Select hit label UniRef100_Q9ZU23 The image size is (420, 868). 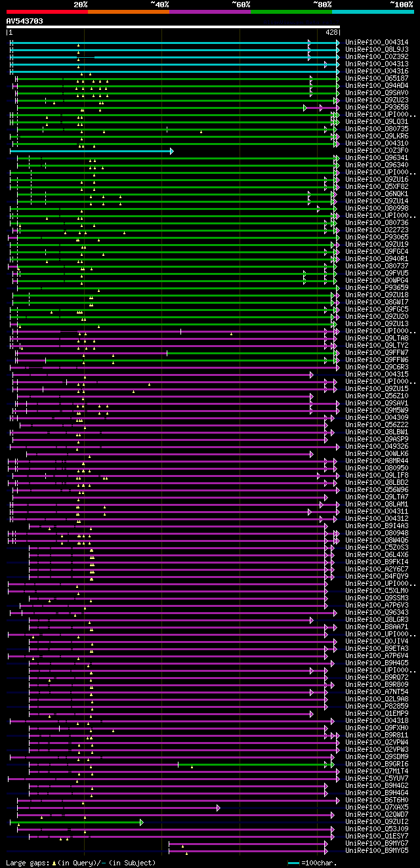[x=377, y=100]
